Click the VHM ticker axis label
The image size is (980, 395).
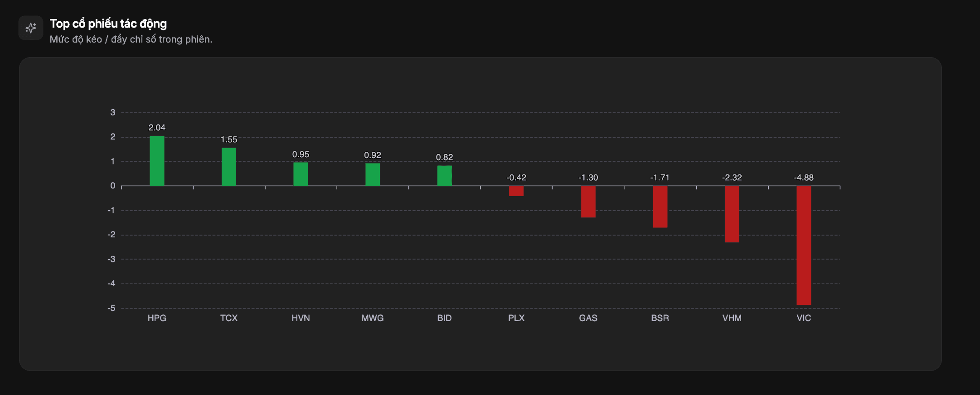pyautogui.click(x=732, y=318)
